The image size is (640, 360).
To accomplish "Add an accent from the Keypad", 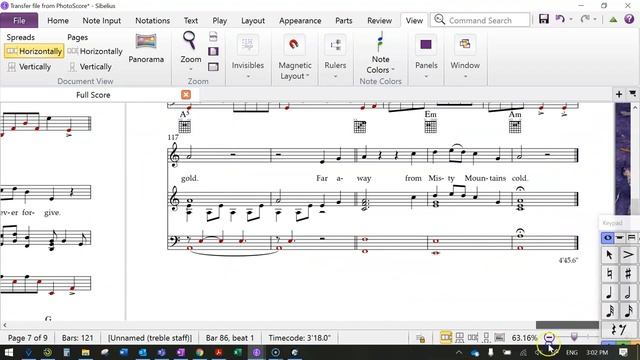I will [628, 255].
